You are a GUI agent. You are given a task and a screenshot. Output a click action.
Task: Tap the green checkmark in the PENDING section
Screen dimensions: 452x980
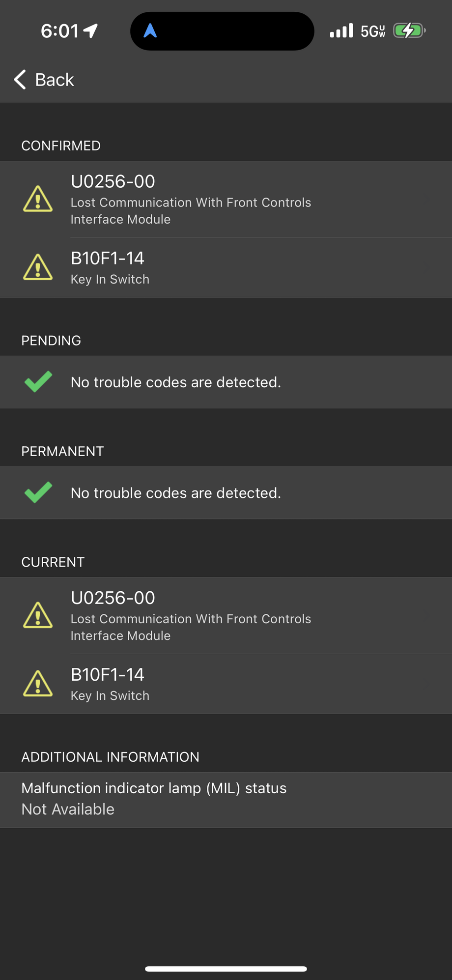coord(38,382)
